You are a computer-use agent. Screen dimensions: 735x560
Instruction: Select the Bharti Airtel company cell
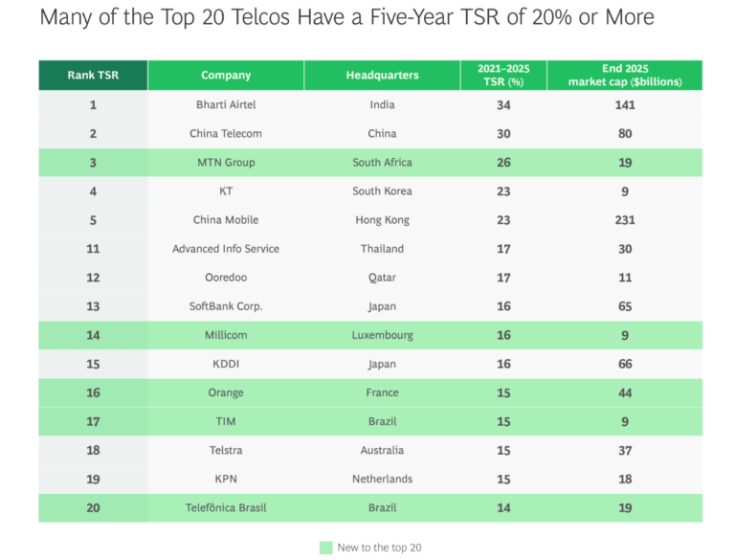[226, 105]
